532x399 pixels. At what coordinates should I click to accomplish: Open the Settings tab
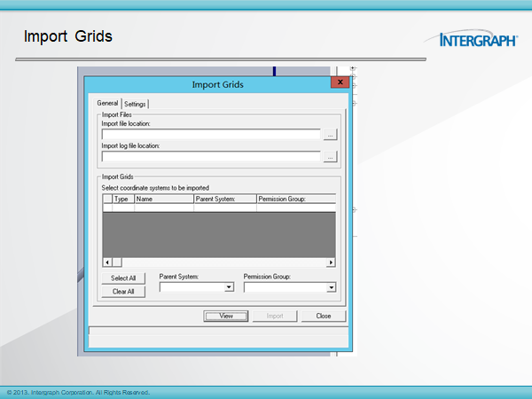(x=135, y=104)
